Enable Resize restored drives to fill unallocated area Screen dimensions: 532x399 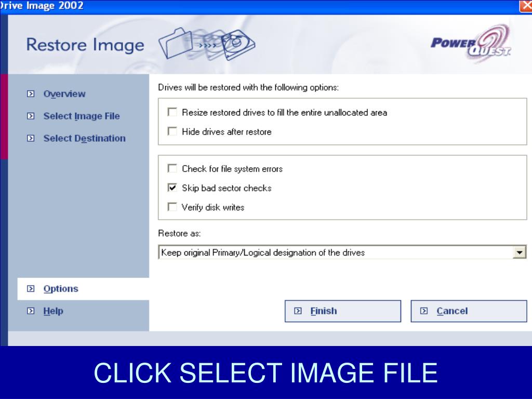point(172,112)
